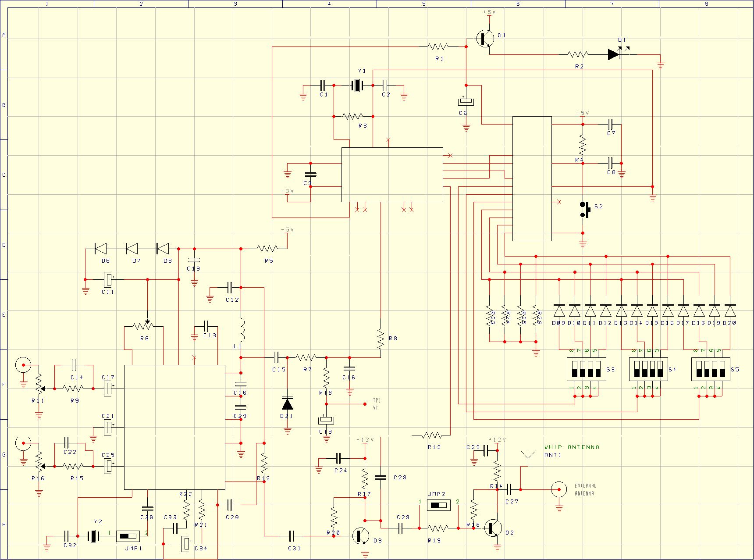Click LED D1 in the top right corner
Viewport: 754px width, 560px height.
pyautogui.click(x=614, y=54)
